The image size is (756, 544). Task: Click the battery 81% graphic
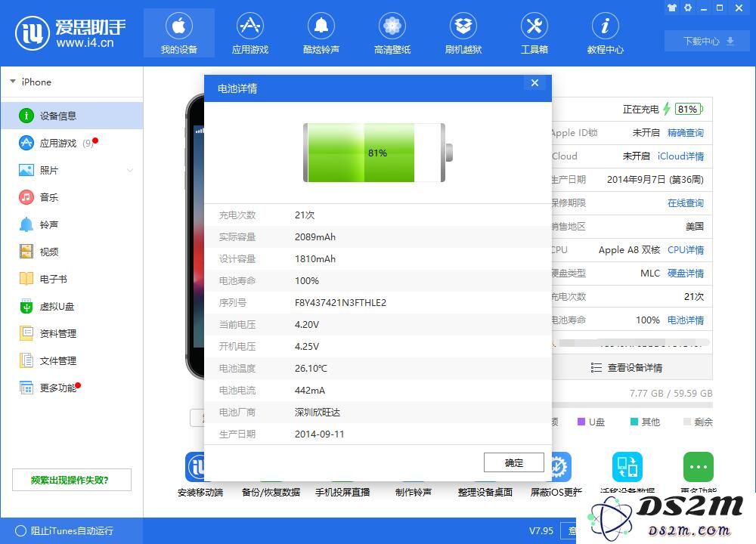point(377,153)
